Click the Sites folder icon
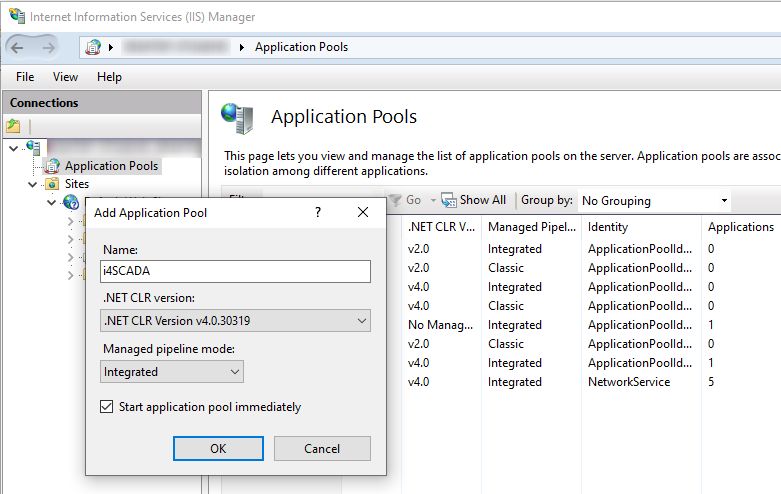The height and width of the screenshot is (494, 781). [52, 184]
